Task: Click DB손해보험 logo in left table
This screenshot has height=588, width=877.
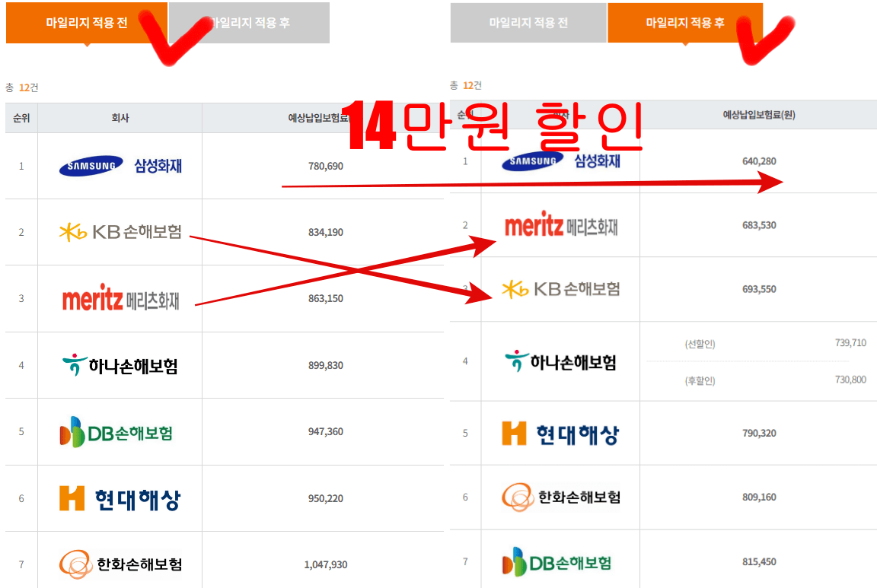Action: pyautogui.click(x=116, y=432)
